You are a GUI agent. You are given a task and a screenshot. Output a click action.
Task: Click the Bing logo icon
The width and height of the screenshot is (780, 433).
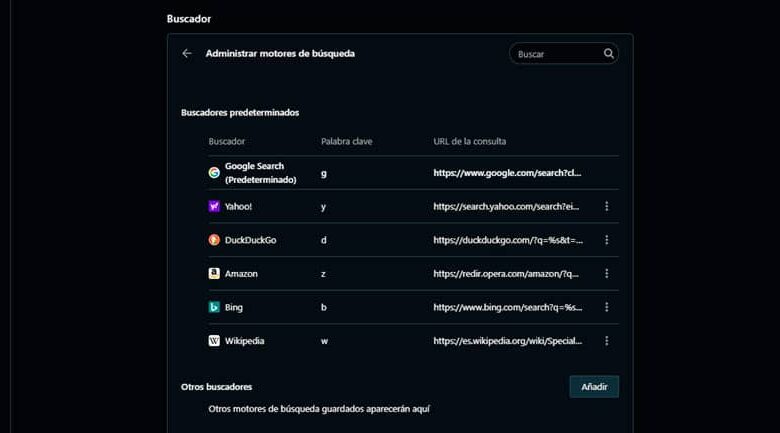[214, 307]
